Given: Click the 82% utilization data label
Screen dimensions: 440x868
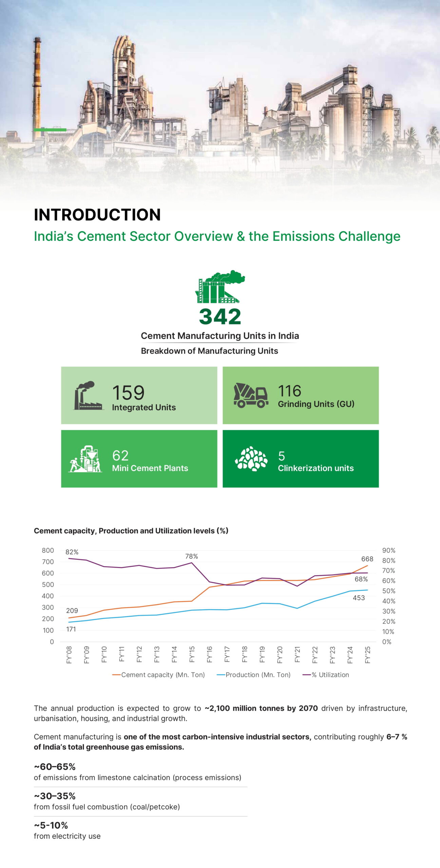Looking at the screenshot, I should coord(72,552).
